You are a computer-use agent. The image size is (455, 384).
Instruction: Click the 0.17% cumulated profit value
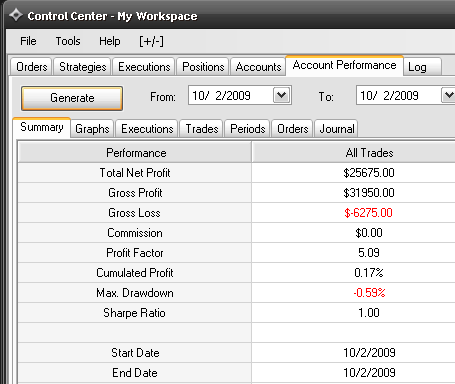coord(369,273)
